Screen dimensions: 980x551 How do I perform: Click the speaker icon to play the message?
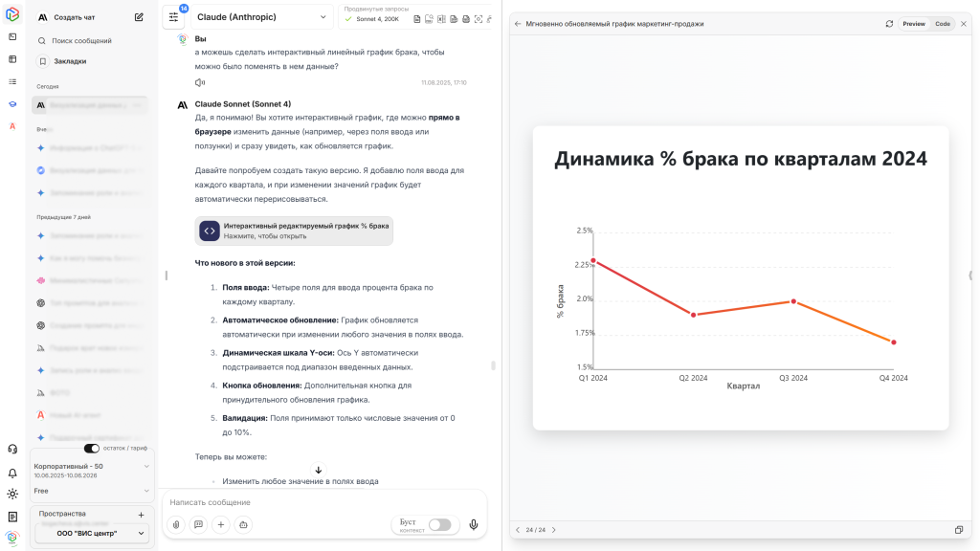198,80
